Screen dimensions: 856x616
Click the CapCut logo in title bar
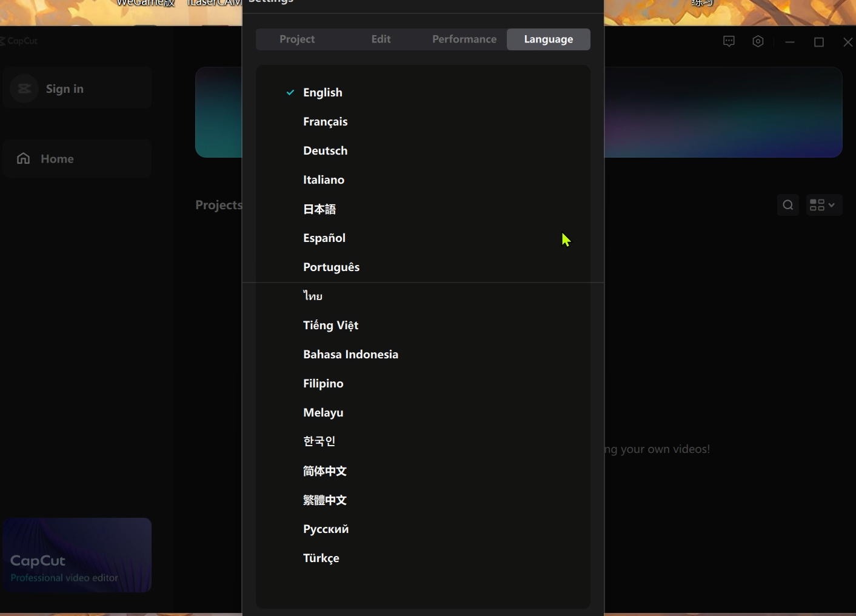(x=19, y=41)
